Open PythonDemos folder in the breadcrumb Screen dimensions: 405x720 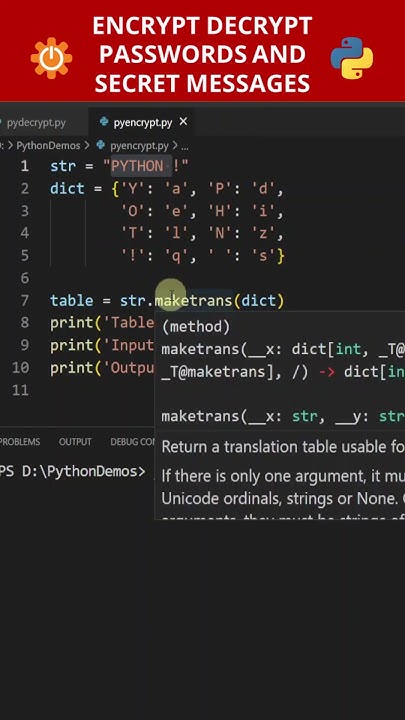(x=48, y=146)
